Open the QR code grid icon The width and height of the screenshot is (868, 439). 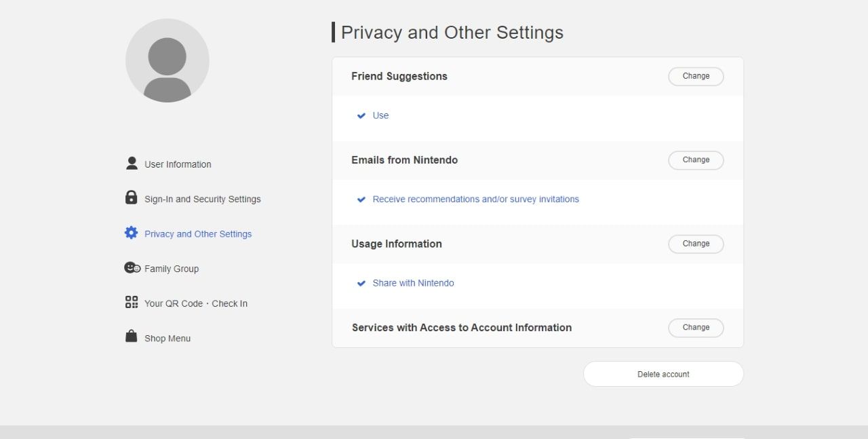pyautogui.click(x=131, y=303)
